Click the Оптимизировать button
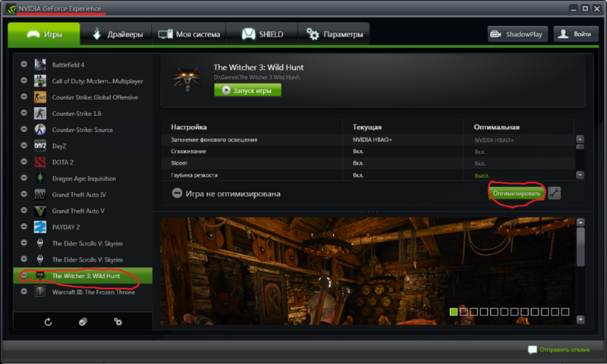The height and width of the screenshot is (364, 607). pos(517,193)
